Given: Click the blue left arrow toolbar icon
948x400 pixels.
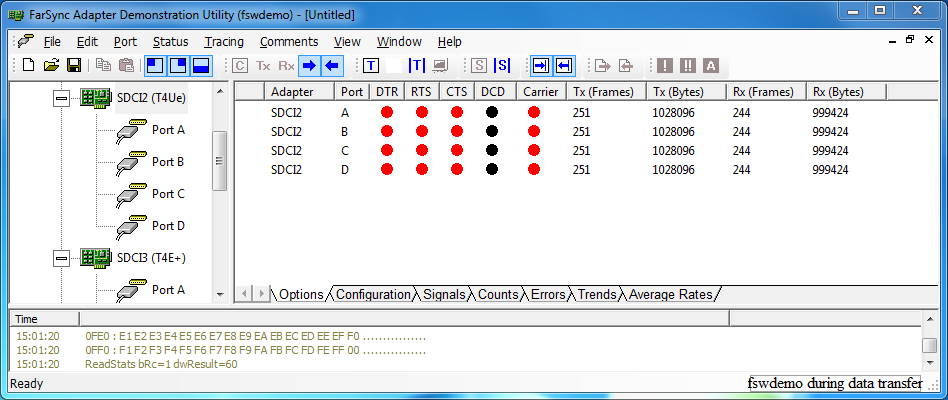Looking at the screenshot, I should coord(332,66).
